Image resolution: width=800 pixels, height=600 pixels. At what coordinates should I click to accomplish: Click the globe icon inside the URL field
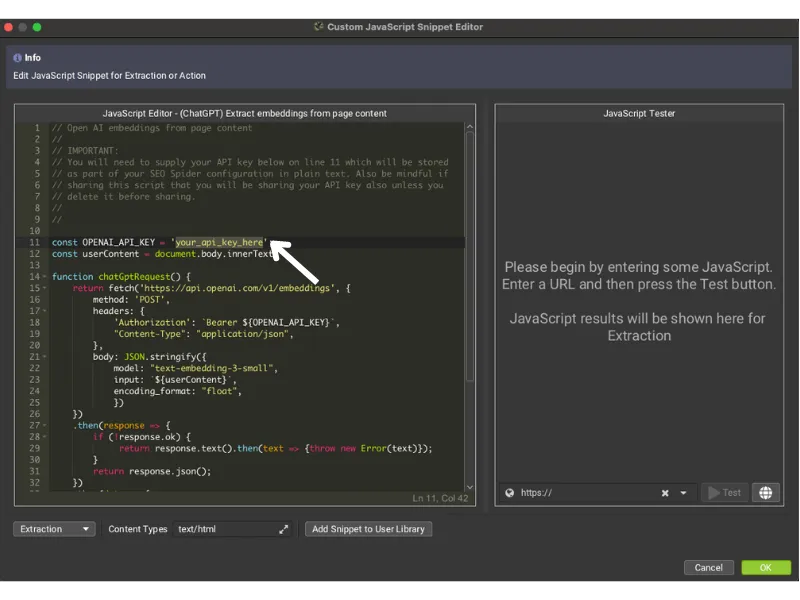(x=511, y=492)
